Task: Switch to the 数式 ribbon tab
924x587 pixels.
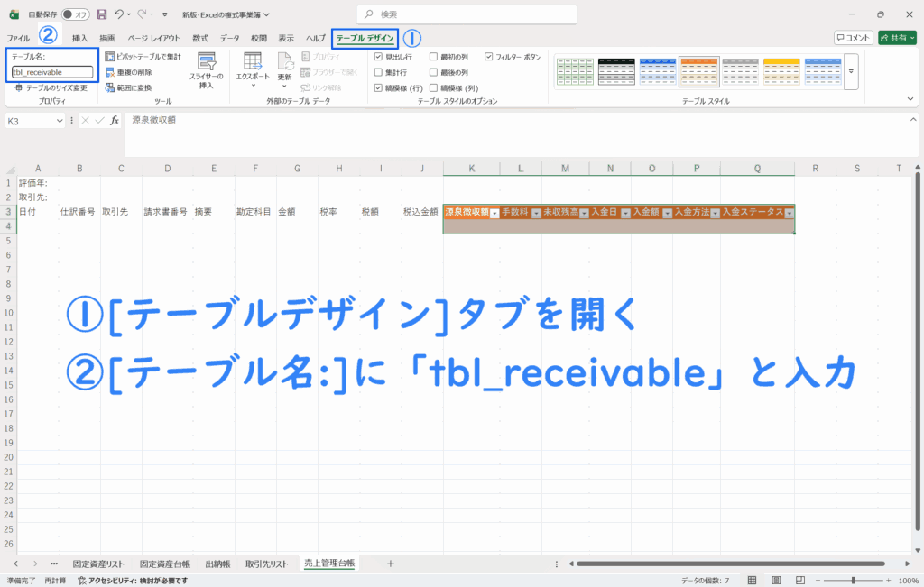Action: point(200,38)
